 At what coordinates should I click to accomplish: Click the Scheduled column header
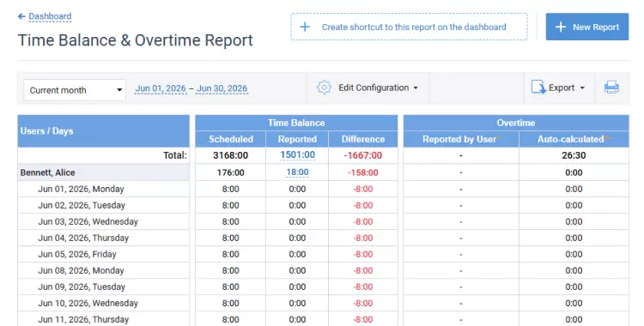pos(231,139)
